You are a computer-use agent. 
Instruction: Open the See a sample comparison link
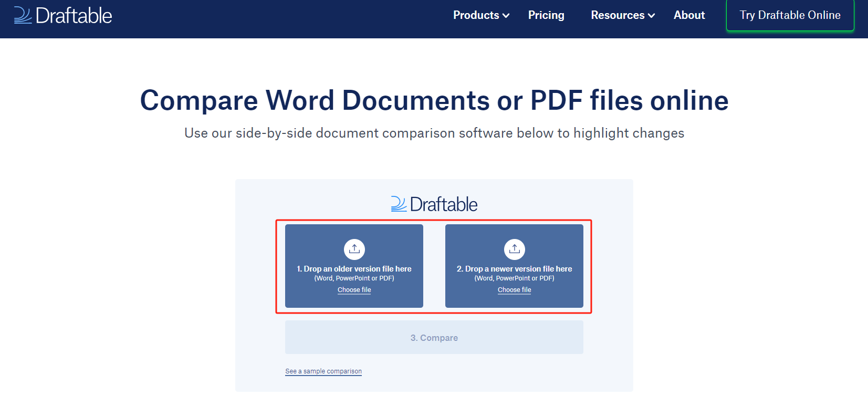pyautogui.click(x=323, y=371)
